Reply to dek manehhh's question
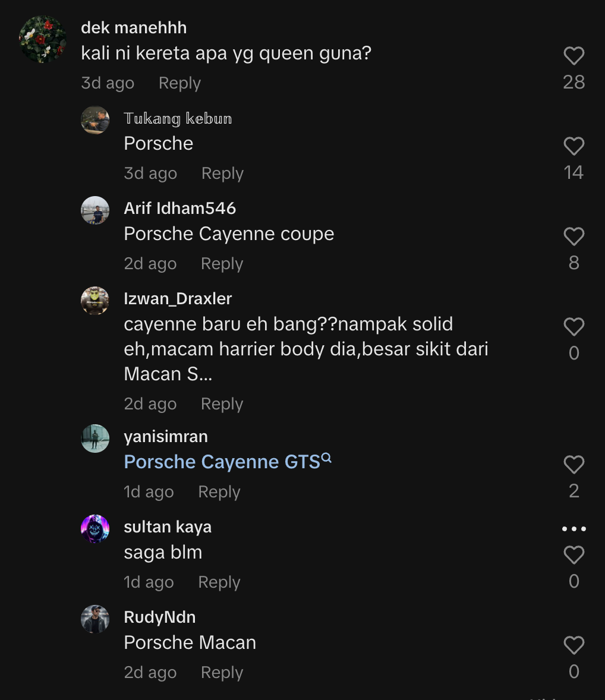Image resolution: width=605 pixels, height=700 pixels. click(179, 83)
